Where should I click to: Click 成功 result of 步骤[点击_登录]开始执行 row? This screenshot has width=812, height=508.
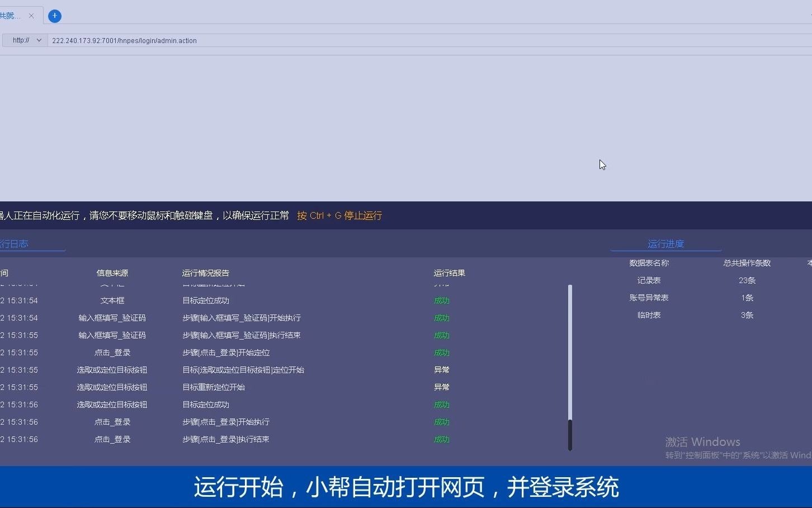[x=442, y=422]
